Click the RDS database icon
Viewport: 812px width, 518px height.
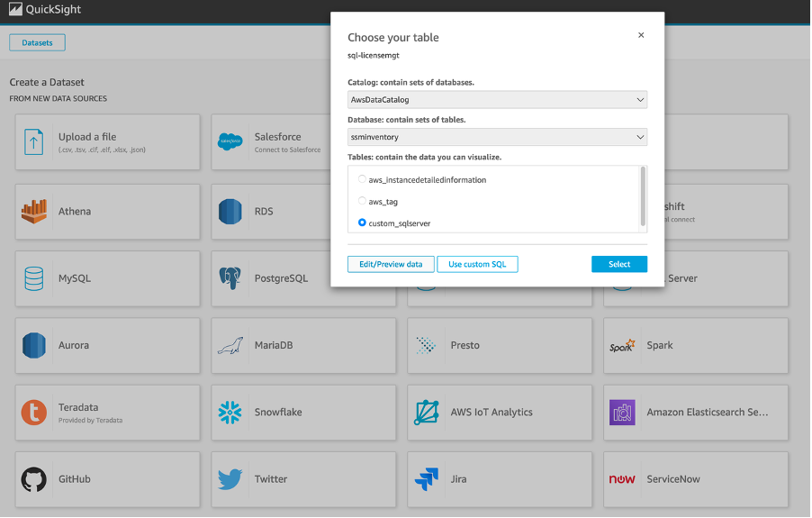point(230,212)
